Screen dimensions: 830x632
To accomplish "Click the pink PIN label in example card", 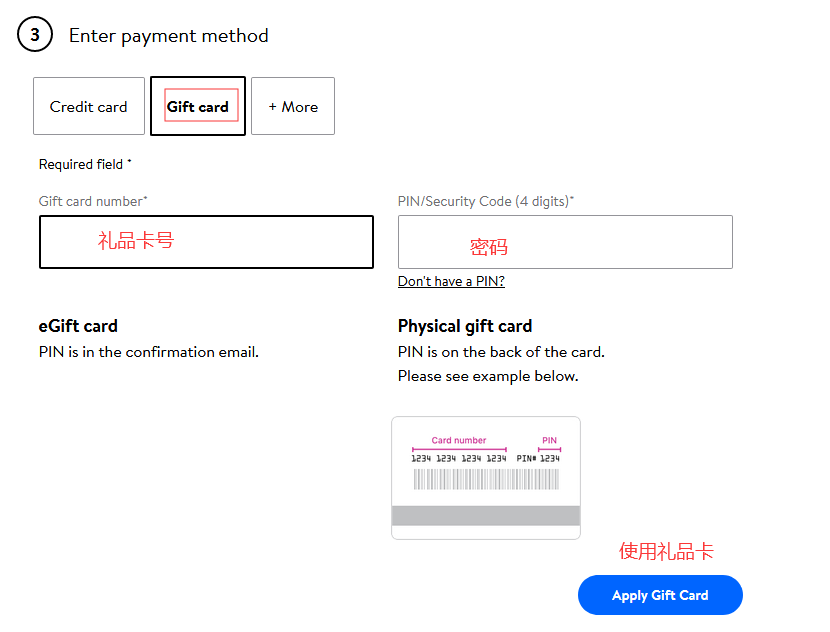I will pos(549,440).
